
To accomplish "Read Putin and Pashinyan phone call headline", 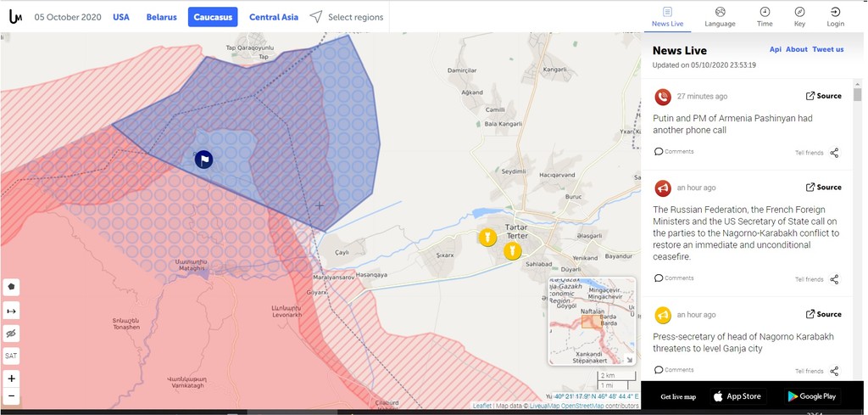I will tap(732, 124).
